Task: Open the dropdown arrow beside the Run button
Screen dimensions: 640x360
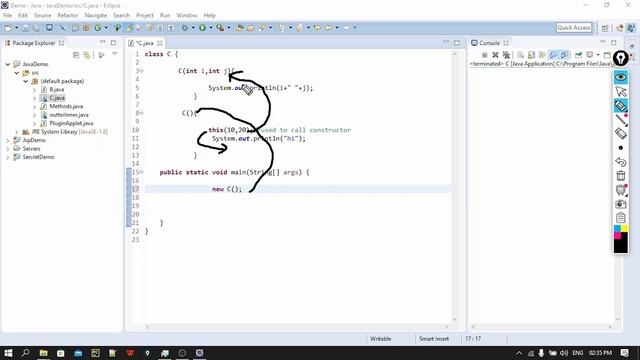Action: tap(211, 28)
